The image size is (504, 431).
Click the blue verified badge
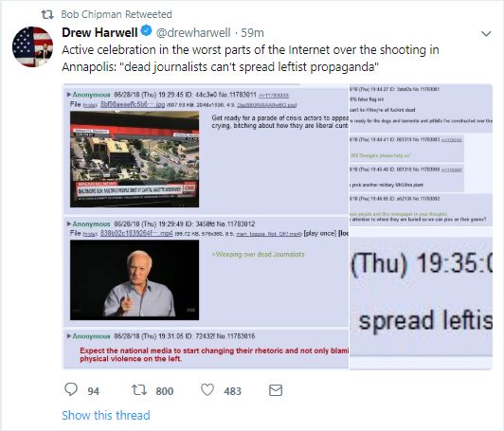pyautogui.click(x=147, y=31)
